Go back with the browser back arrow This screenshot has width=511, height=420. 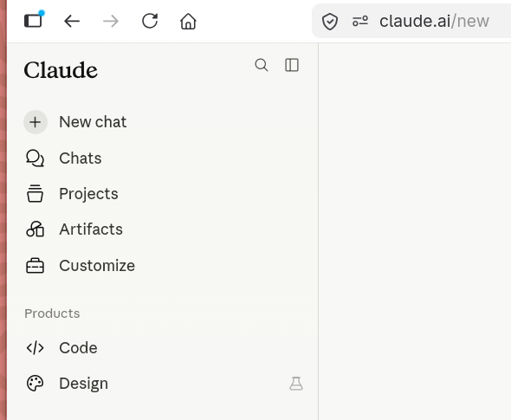72,22
